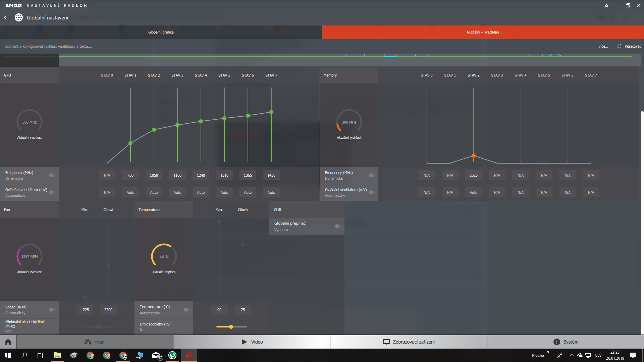The image size is (644, 362).
Task: Toggle the Temperature (°C) Automaticky switch
Action: click(x=186, y=310)
